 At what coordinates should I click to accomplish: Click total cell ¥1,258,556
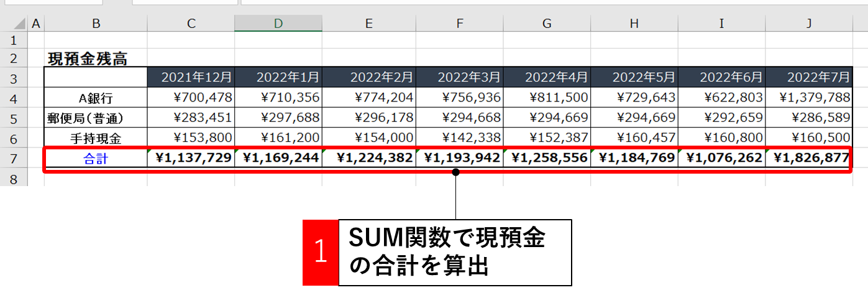547,158
